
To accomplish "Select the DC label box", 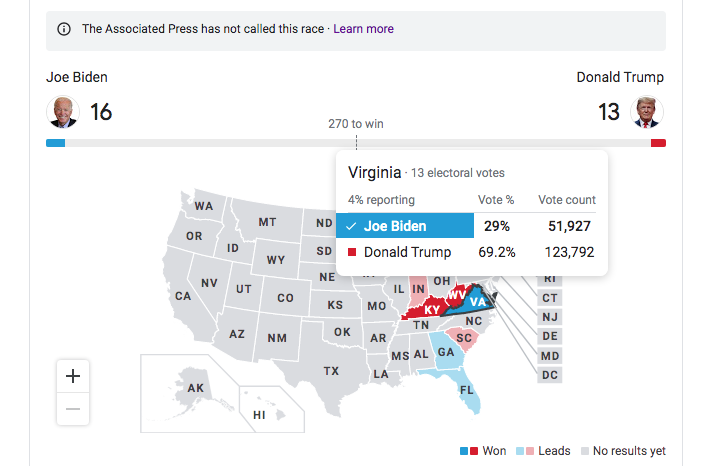I will coord(550,375).
